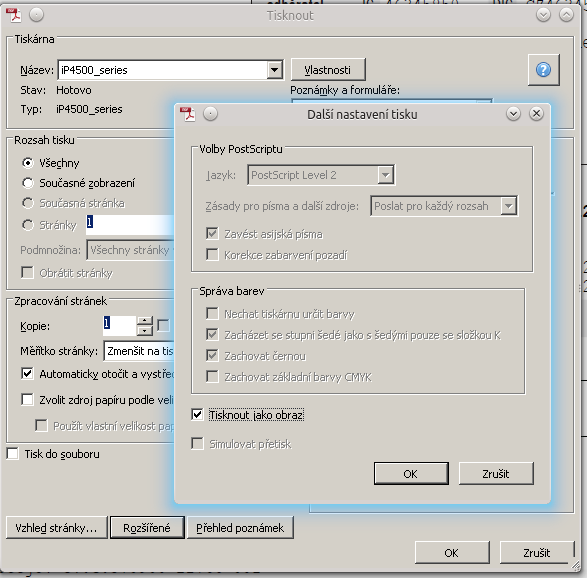Uncheck Tisknout jako obraz checkbox
The width and height of the screenshot is (587, 578).
[197, 414]
